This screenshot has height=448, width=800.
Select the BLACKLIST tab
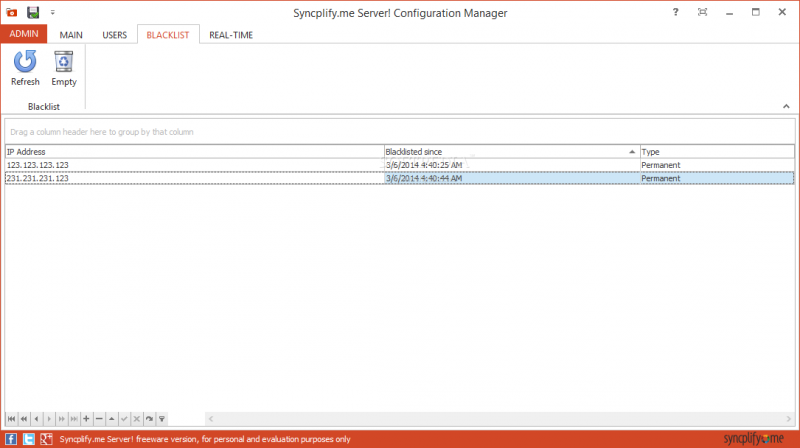168,35
